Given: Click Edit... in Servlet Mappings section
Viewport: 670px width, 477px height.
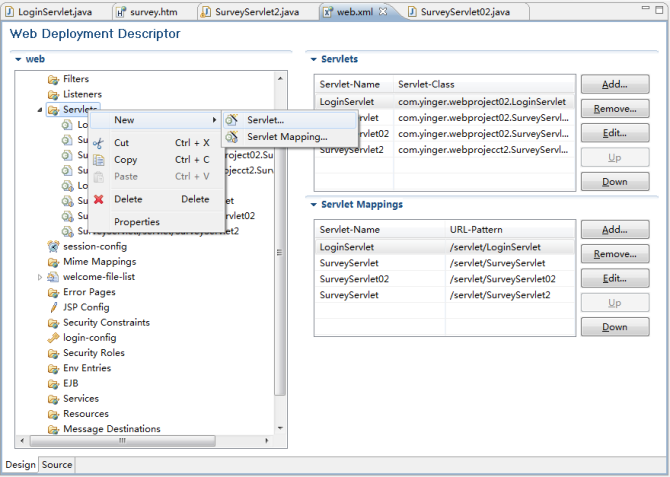Looking at the screenshot, I should 615,279.
